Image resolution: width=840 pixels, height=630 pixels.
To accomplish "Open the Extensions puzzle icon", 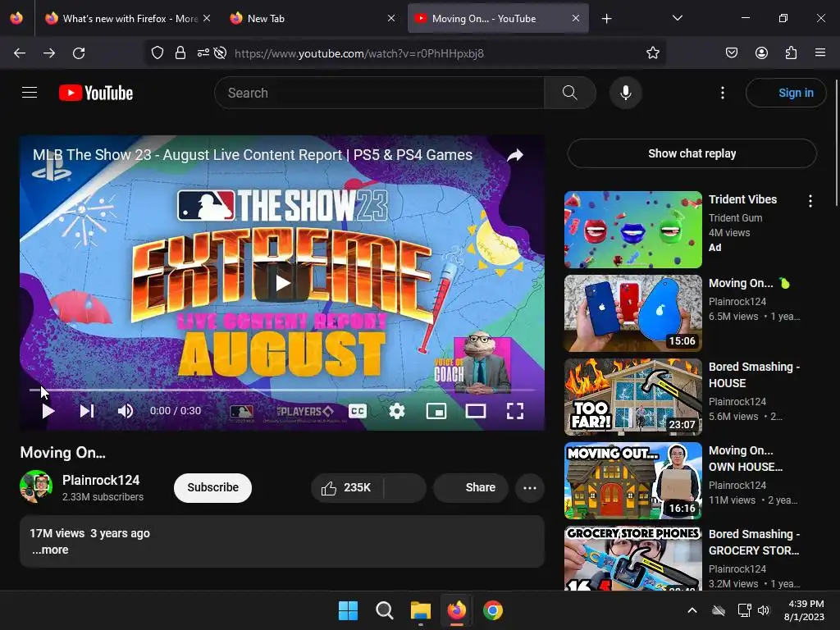I will pos(791,53).
